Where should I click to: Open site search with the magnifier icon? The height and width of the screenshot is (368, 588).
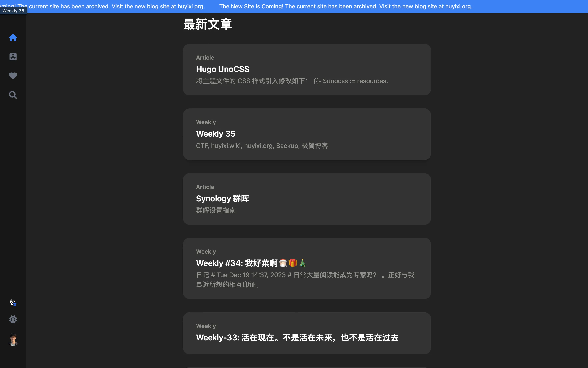point(13,95)
